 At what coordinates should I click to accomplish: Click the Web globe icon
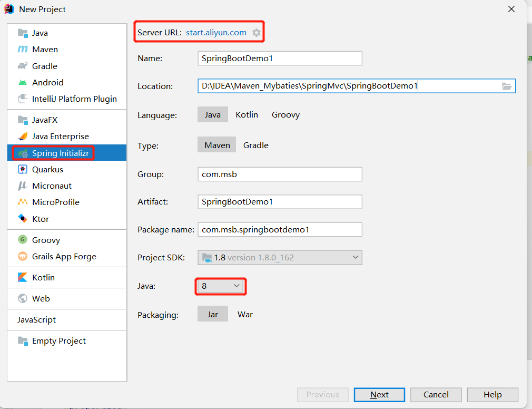click(23, 298)
